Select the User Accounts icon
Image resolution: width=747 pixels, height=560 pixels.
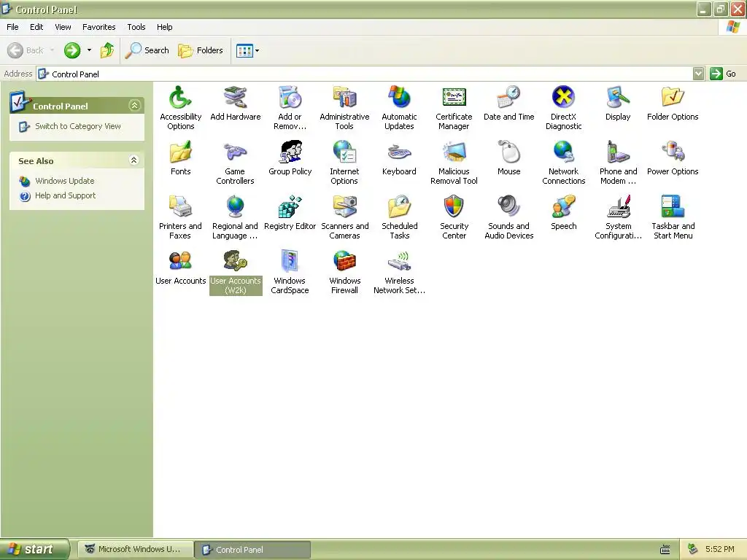coord(180,262)
